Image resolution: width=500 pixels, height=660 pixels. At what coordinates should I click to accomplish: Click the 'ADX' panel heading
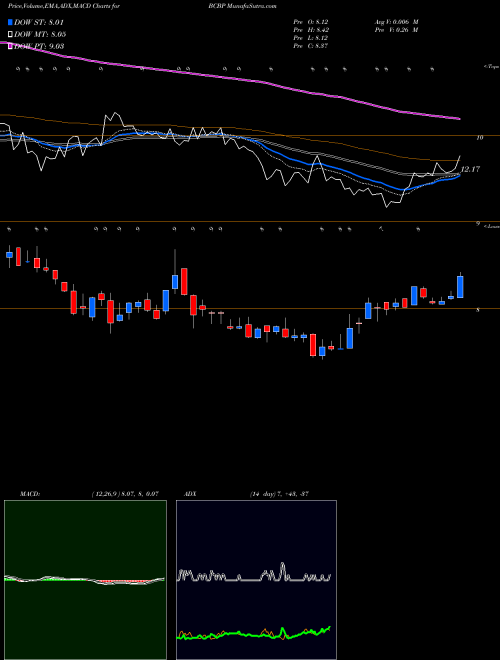tap(191, 494)
